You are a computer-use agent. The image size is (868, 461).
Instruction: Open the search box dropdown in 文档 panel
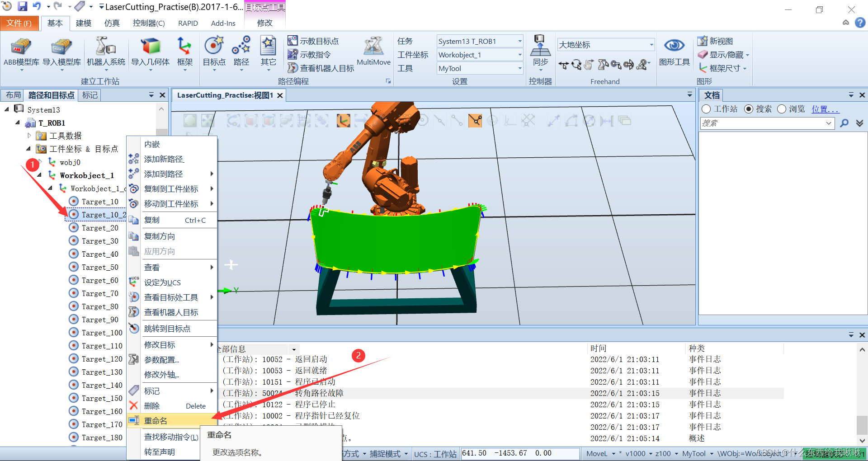point(829,123)
